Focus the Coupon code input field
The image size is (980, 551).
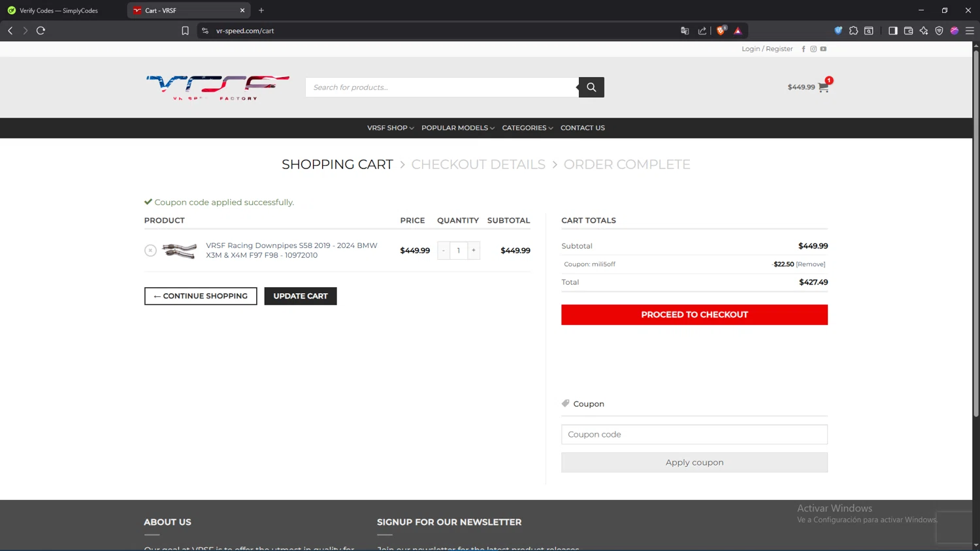(694, 435)
